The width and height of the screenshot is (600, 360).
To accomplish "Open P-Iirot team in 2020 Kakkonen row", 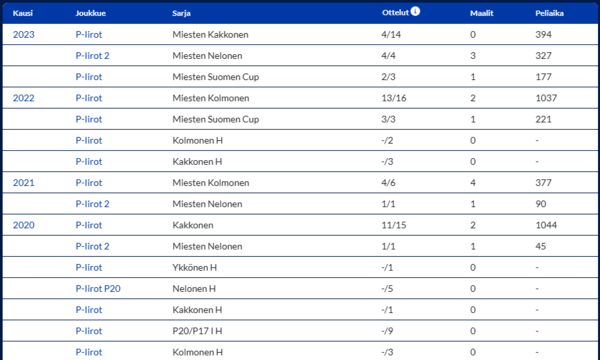I will point(89,225).
